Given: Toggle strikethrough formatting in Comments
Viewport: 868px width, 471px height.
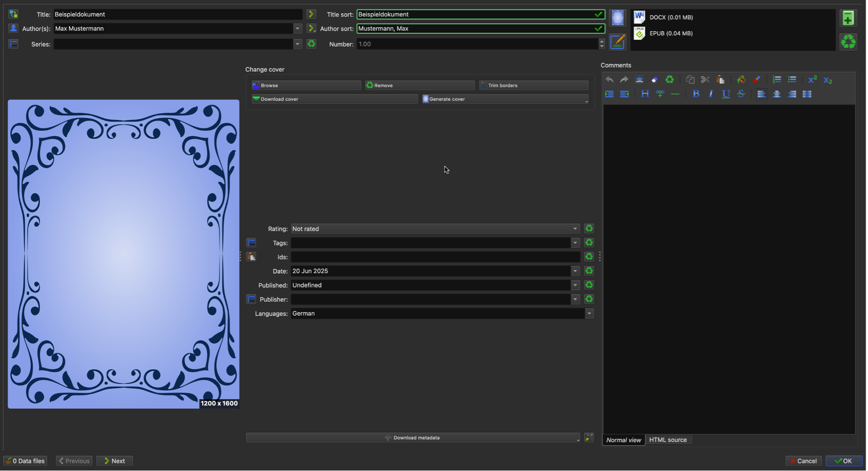Looking at the screenshot, I should (741, 94).
